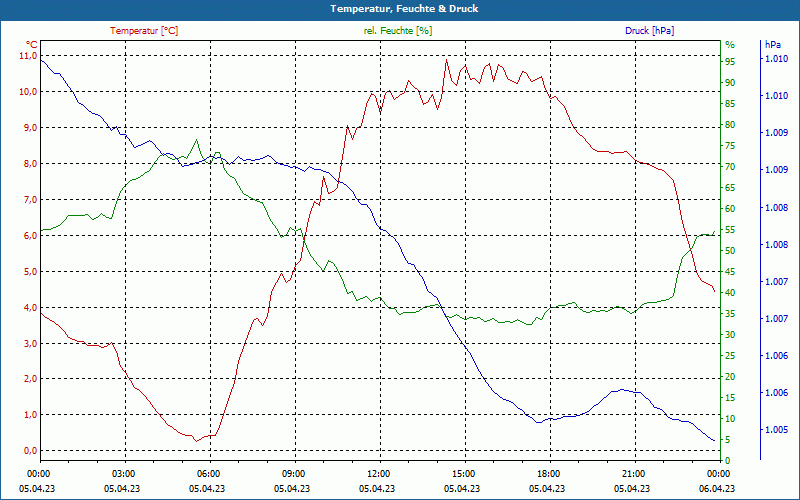Click the "18:00" time axis label
The width and height of the screenshot is (800, 500).
click(548, 473)
